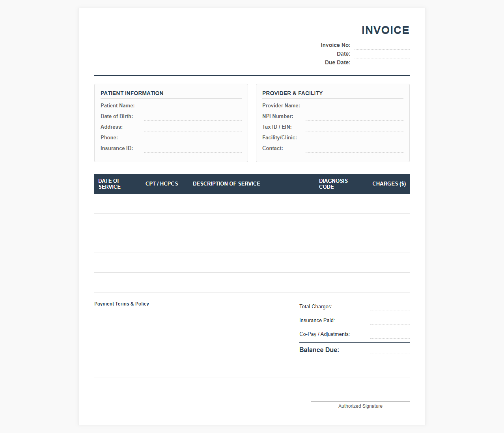Click the invoice Date field at top

click(382, 54)
